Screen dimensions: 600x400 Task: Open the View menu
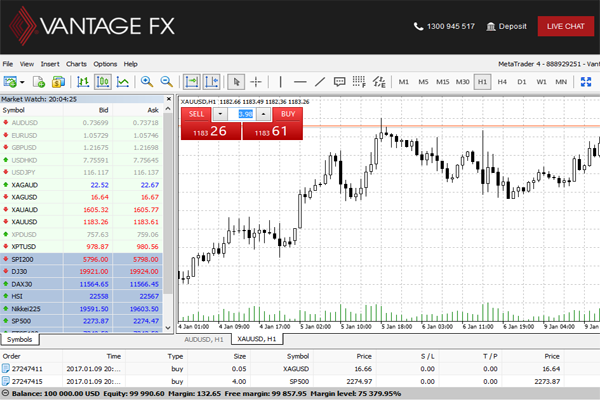pyautogui.click(x=27, y=64)
